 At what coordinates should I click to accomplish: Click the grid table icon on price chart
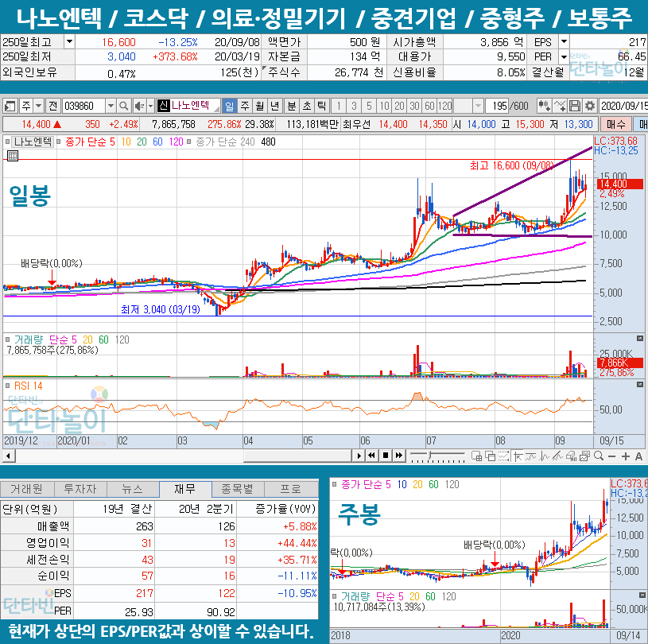13,156
